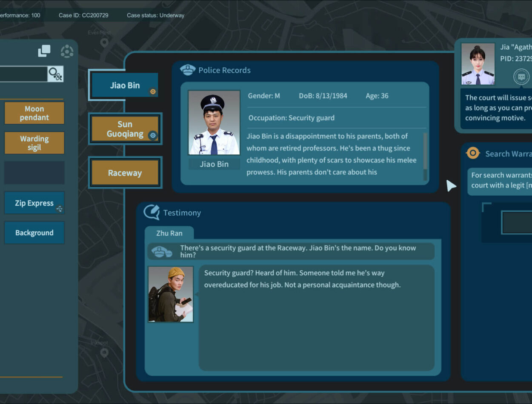The image size is (532, 404).
Task: Click the search keyword icon button
Action: (x=55, y=74)
